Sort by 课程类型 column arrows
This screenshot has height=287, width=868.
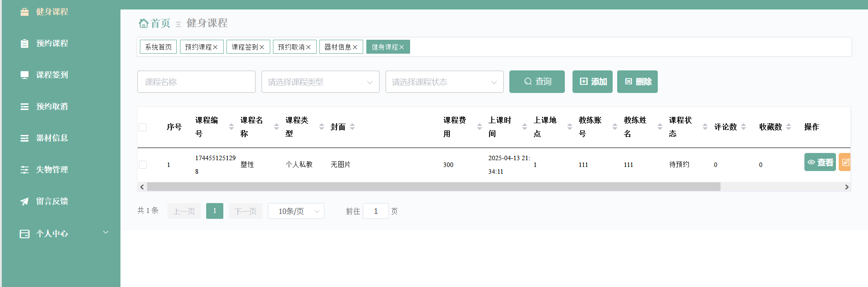click(322, 127)
